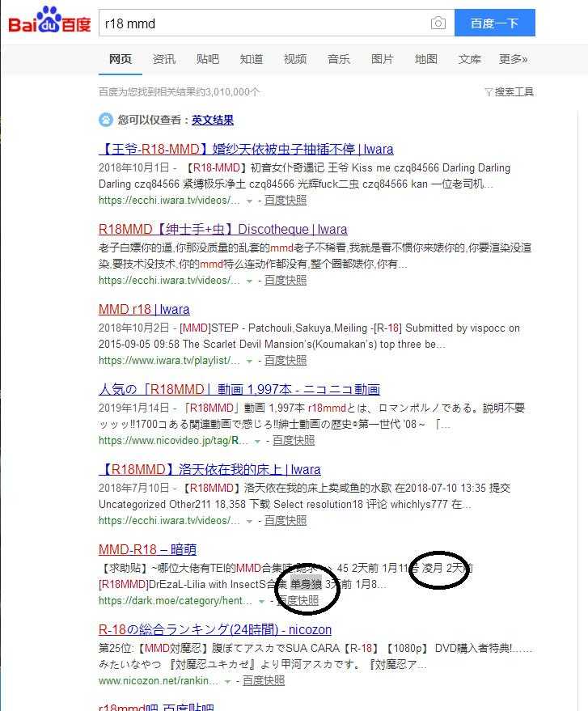Expand dropdown arrow after first iwara URL
Viewport: 588px width, 711px height.
[x=249, y=201]
